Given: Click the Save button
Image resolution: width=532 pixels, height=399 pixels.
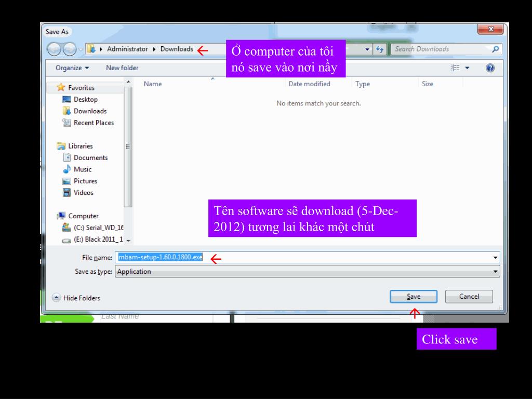Looking at the screenshot, I should pos(413,297).
